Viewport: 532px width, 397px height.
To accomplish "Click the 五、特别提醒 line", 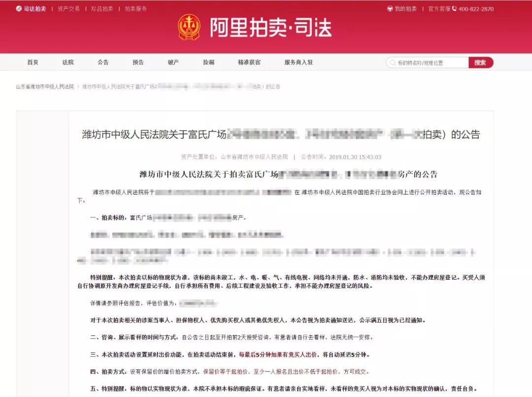I will [x=284, y=389].
